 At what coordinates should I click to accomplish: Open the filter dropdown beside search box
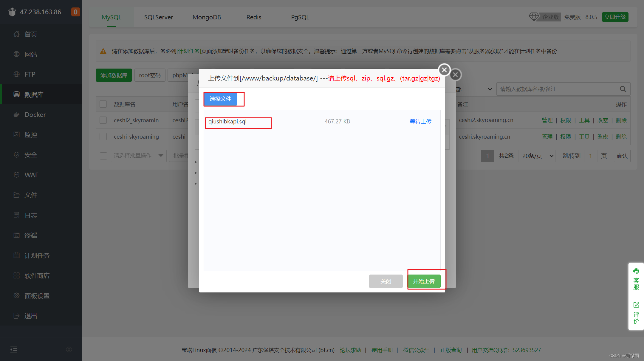(474, 89)
